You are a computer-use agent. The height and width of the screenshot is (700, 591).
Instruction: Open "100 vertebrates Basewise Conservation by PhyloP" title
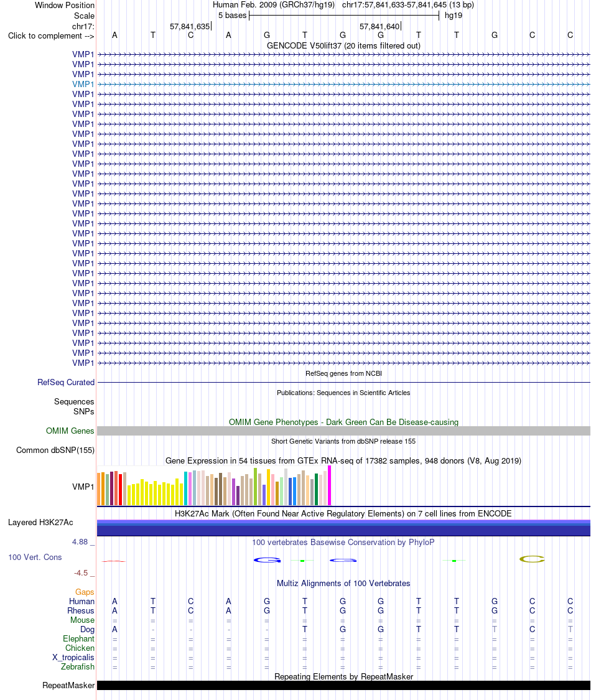pos(343,543)
